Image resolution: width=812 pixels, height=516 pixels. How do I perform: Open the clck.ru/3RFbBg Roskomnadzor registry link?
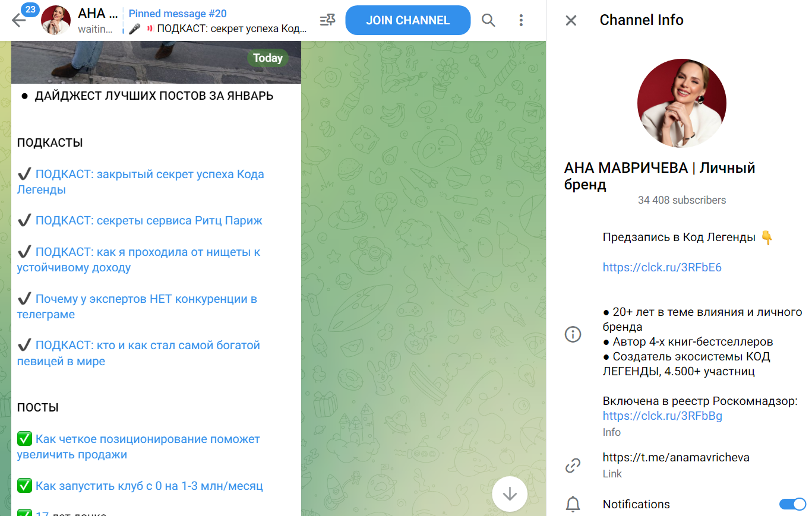tap(662, 416)
